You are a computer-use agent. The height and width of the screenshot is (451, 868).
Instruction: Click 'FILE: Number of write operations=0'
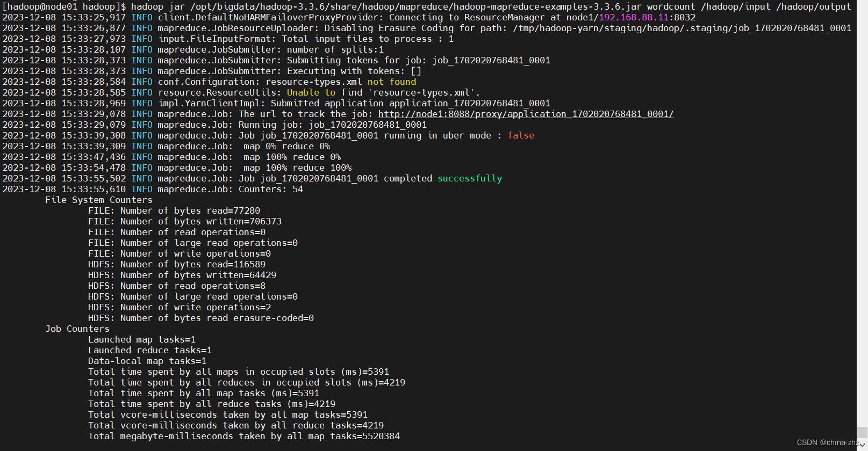(x=180, y=253)
